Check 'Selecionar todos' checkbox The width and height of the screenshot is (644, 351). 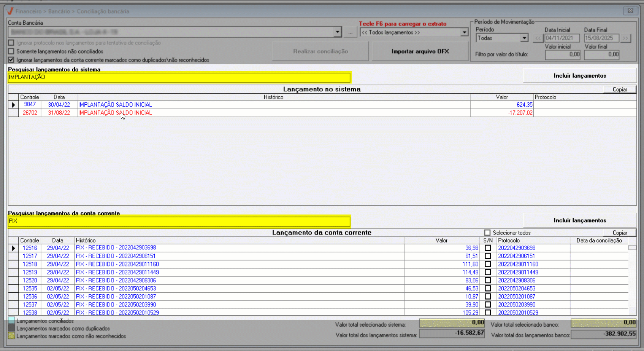(x=487, y=233)
